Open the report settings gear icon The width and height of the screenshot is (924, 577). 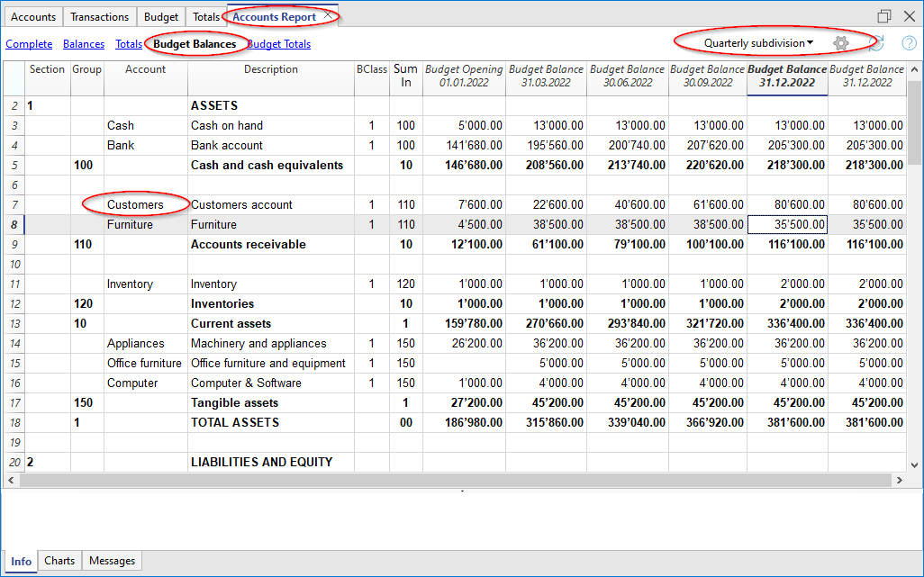coord(841,43)
